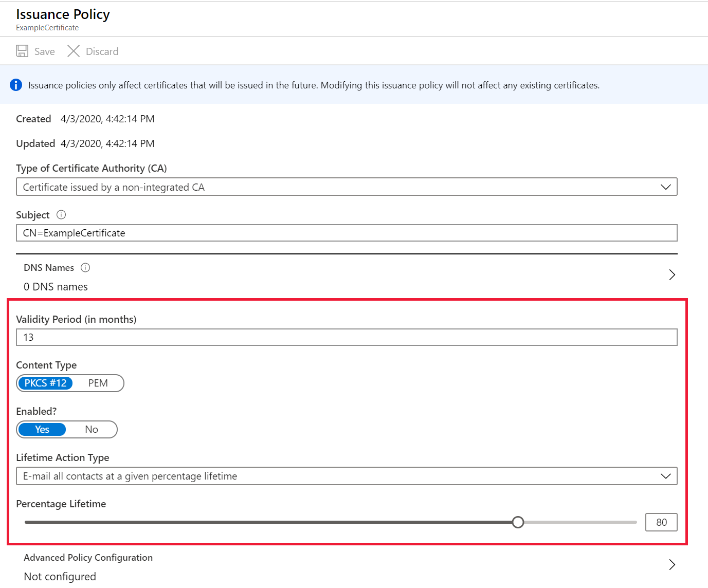Open the Type of Certificate Authority dropdown
This screenshot has width=708, height=588.
pos(347,187)
